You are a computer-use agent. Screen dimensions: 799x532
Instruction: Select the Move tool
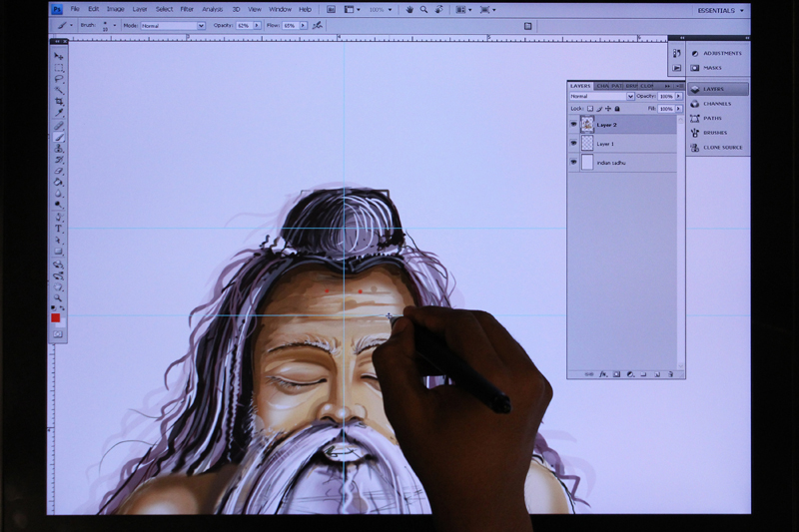[x=59, y=57]
